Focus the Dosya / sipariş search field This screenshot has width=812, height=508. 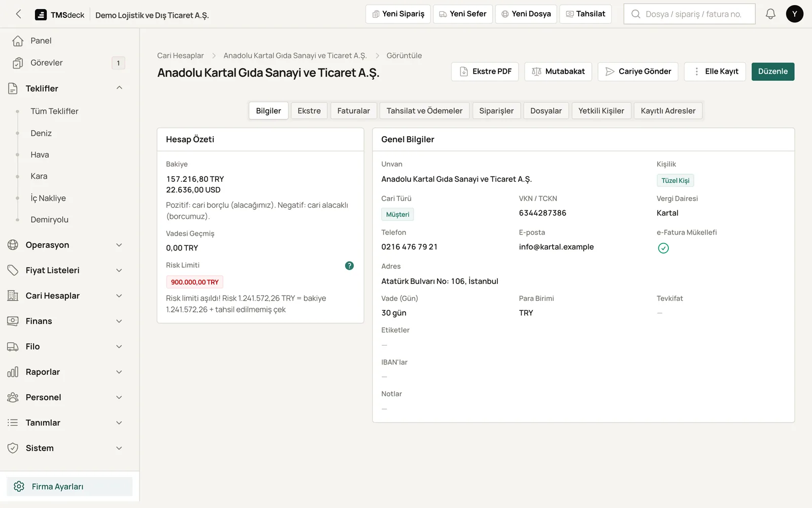click(x=689, y=14)
